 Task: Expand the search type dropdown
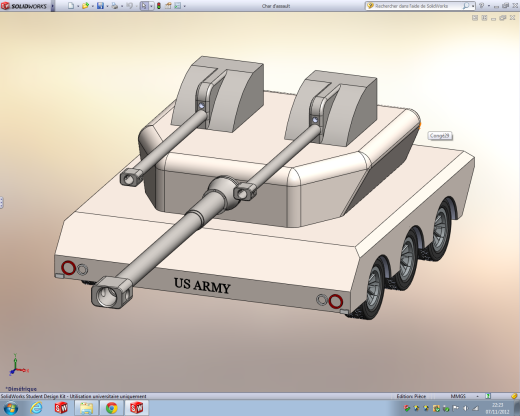[473, 6]
